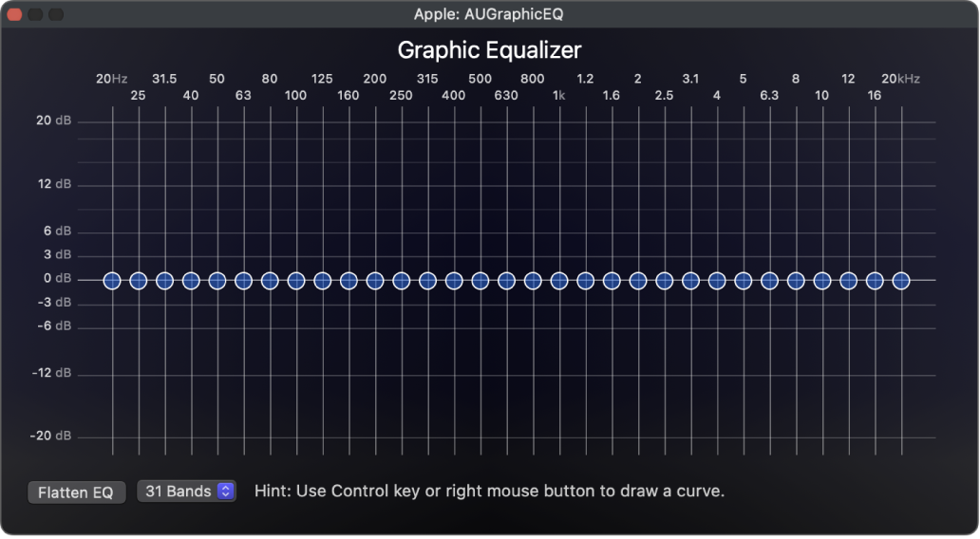Click the 2 kHz band slider handle
This screenshot has width=980, height=539.
click(638, 280)
